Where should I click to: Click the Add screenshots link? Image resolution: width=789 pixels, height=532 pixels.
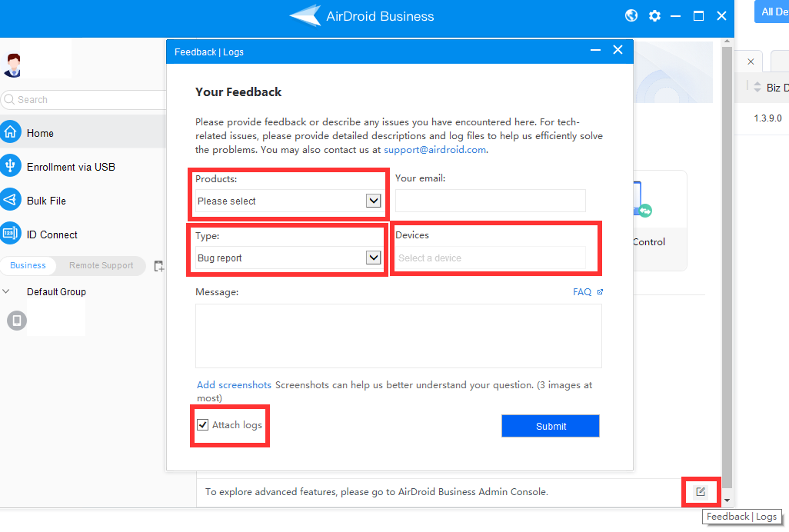point(234,384)
